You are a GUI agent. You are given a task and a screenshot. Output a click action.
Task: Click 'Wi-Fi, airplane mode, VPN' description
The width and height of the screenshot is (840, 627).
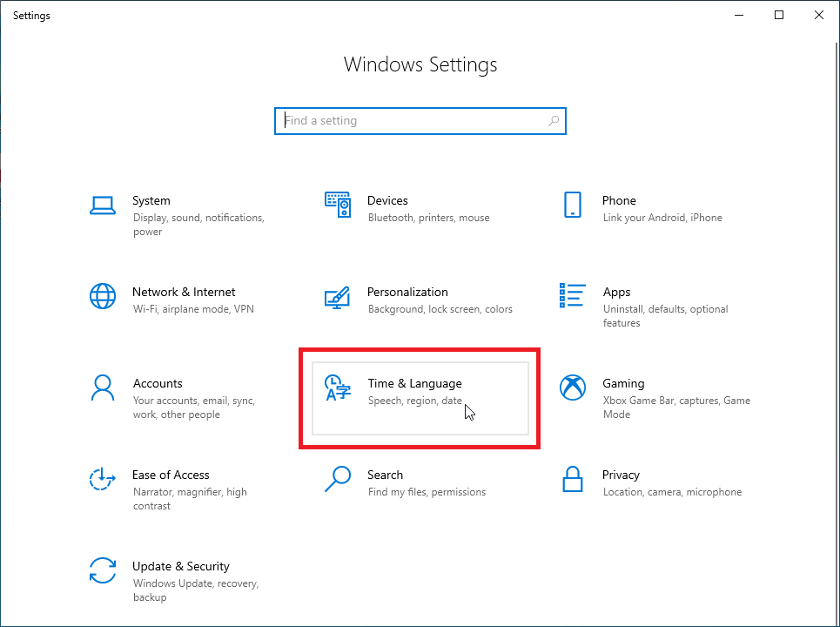[193, 309]
